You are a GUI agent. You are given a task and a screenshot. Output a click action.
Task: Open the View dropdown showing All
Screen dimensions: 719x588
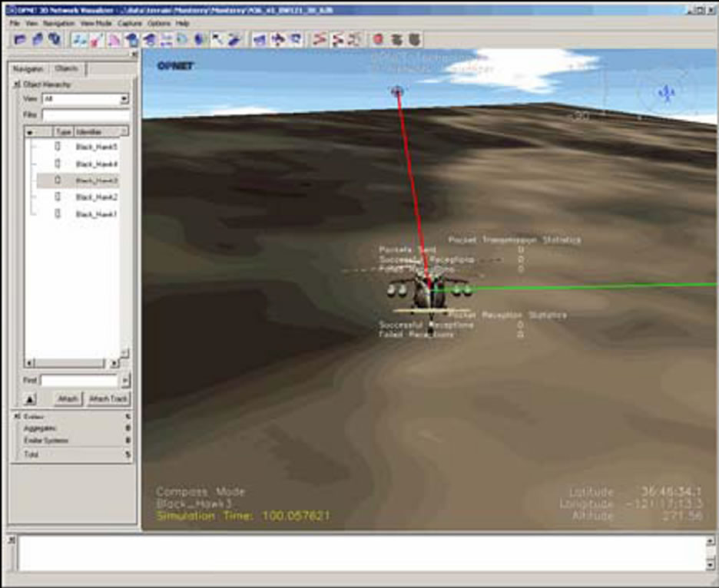[x=124, y=99]
